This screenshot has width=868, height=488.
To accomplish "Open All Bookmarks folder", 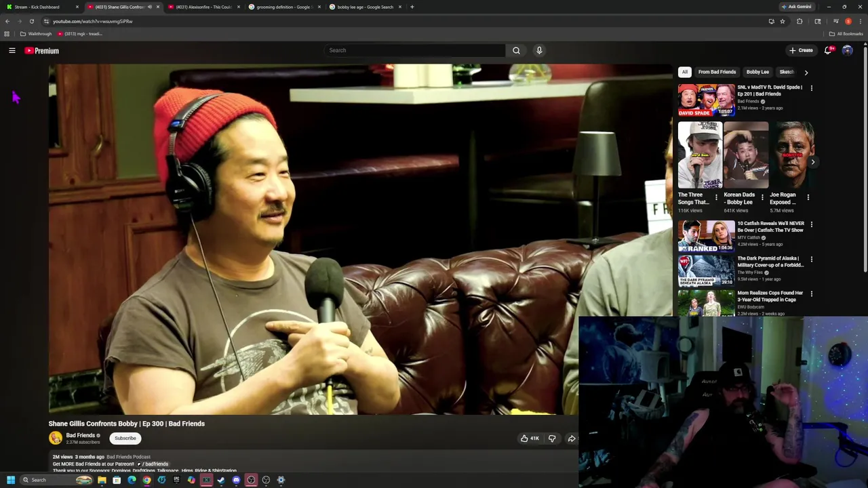I will [x=846, y=34].
